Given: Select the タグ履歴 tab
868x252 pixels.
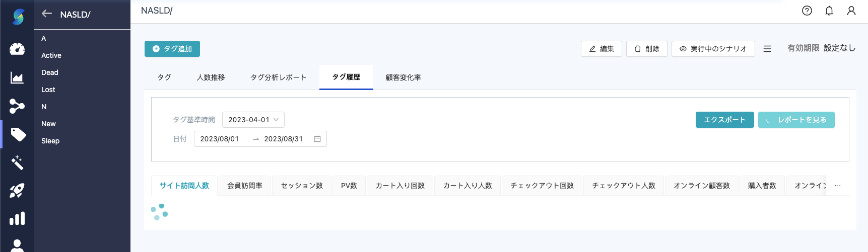Looking at the screenshot, I should click(346, 77).
